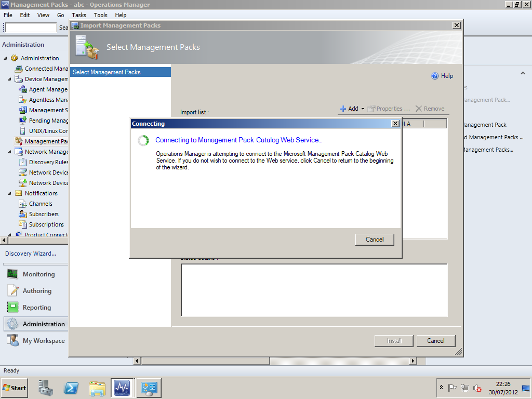The height and width of the screenshot is (399, 532).
Task: Launch PowerShell from the taskbar
Action: 71,388
